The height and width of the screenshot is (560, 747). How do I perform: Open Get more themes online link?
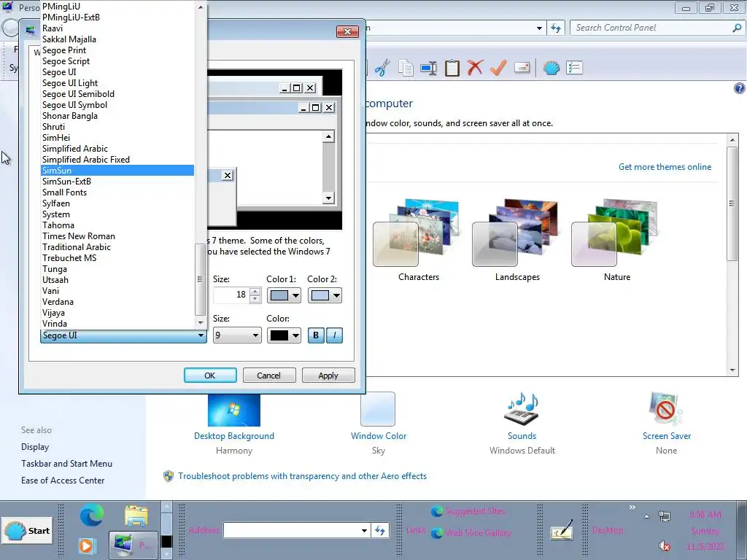[x=665, y=167]
